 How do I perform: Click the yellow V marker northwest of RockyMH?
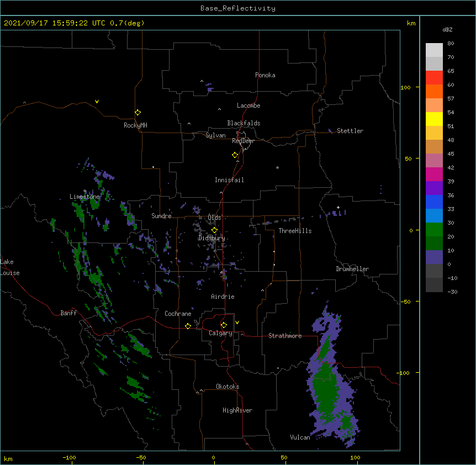[x=97, y=102]
